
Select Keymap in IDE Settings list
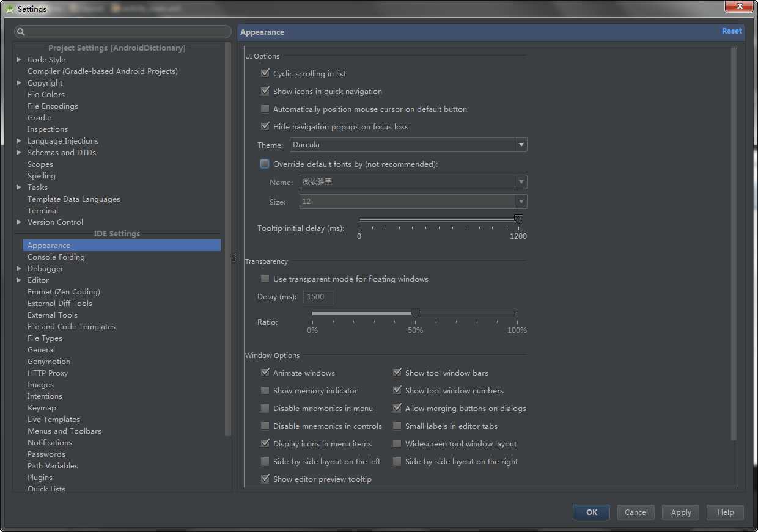click(x=42, y=408)
